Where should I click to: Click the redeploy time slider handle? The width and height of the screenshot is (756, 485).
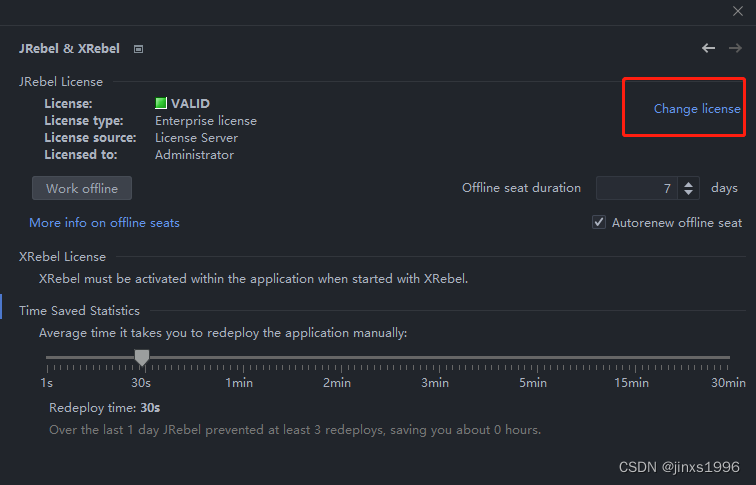click(x=142, y=358)
